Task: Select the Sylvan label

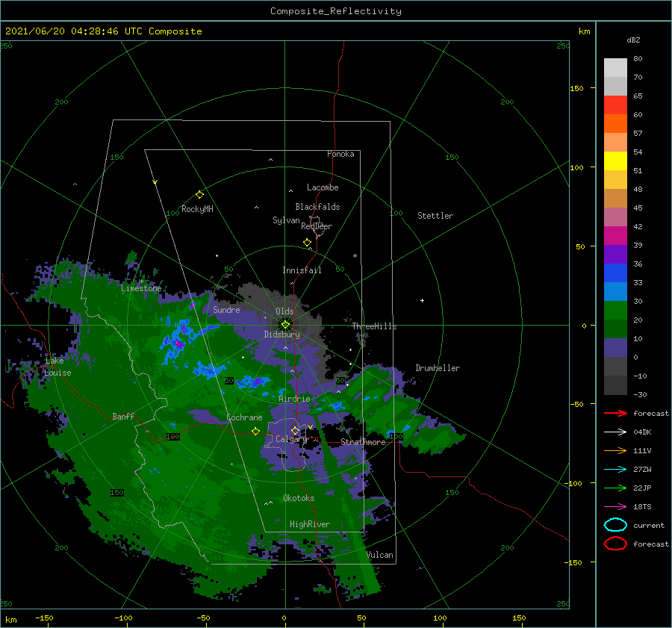Action: [x=286, y=220]
